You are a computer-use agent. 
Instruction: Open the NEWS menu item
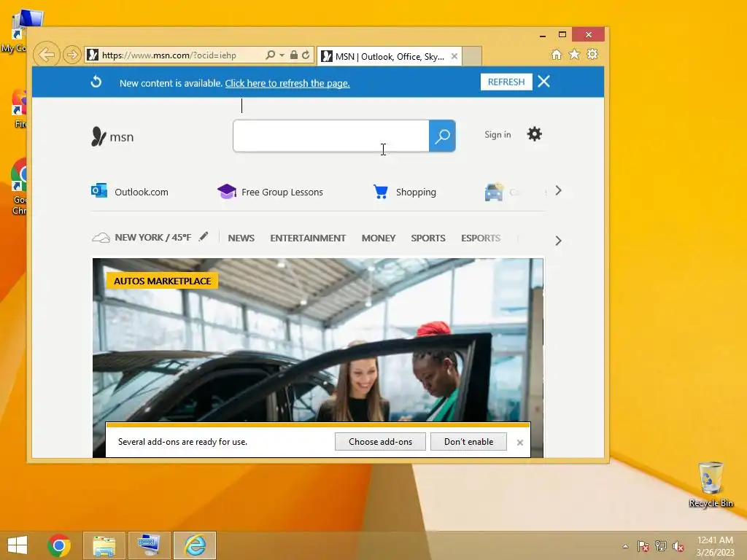pyautogui.click(x=241, y=238)
